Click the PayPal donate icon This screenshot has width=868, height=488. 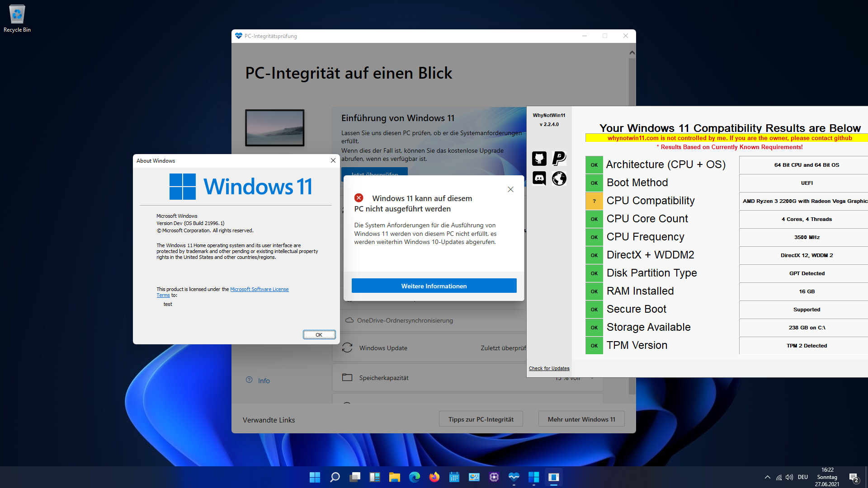pyautogui.click(x=559, y=159)
